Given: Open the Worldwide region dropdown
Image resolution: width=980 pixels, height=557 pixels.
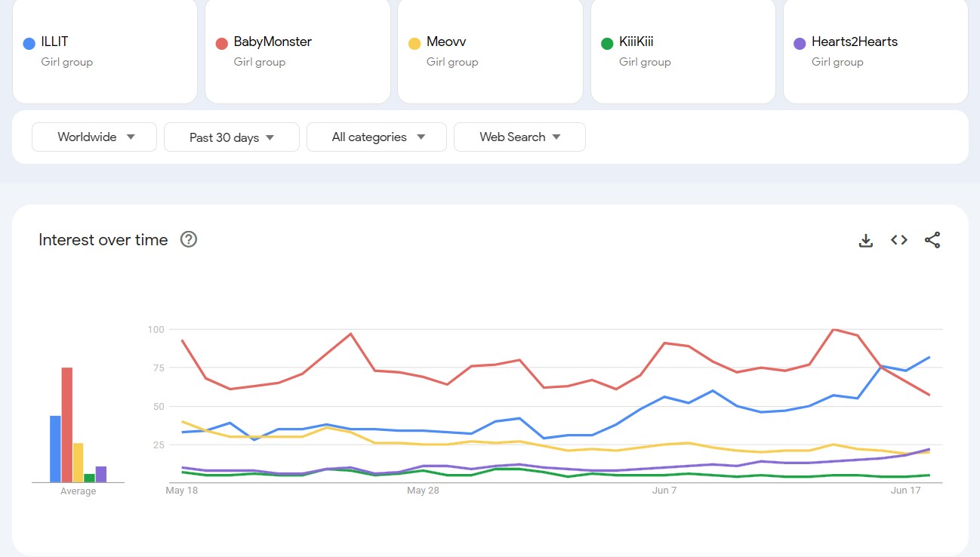Looking at the screenshot, I should pos(94,137).
